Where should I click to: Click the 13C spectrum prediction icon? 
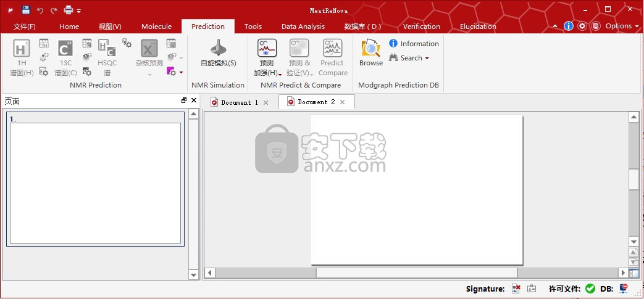tap(65, 49)
